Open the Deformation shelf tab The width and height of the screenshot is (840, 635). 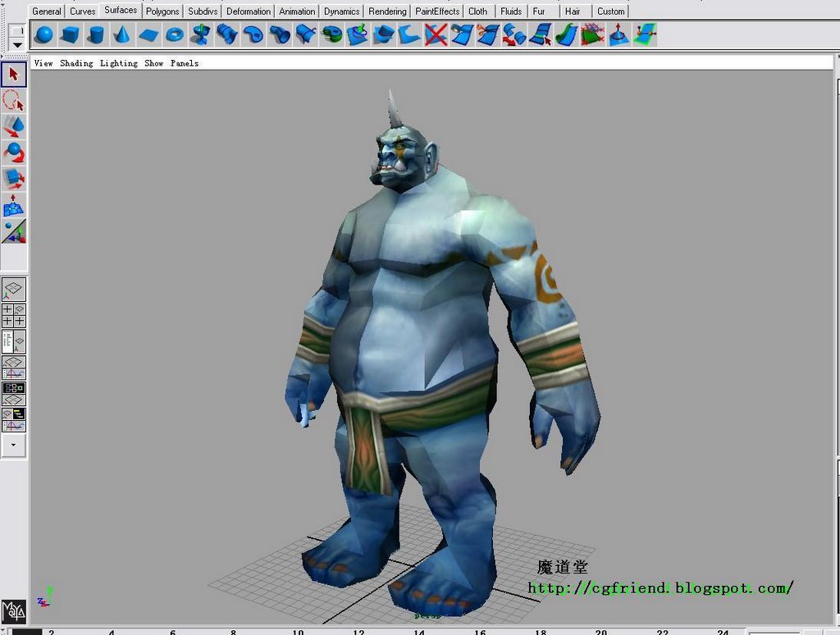click(x=248, y=11)
